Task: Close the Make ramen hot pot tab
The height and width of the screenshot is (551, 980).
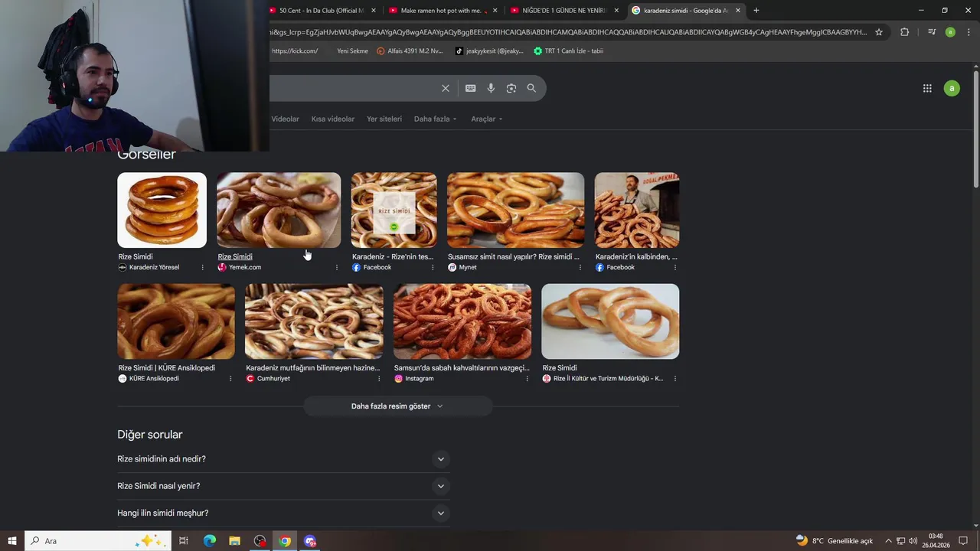Action: [x=495, y=11]
